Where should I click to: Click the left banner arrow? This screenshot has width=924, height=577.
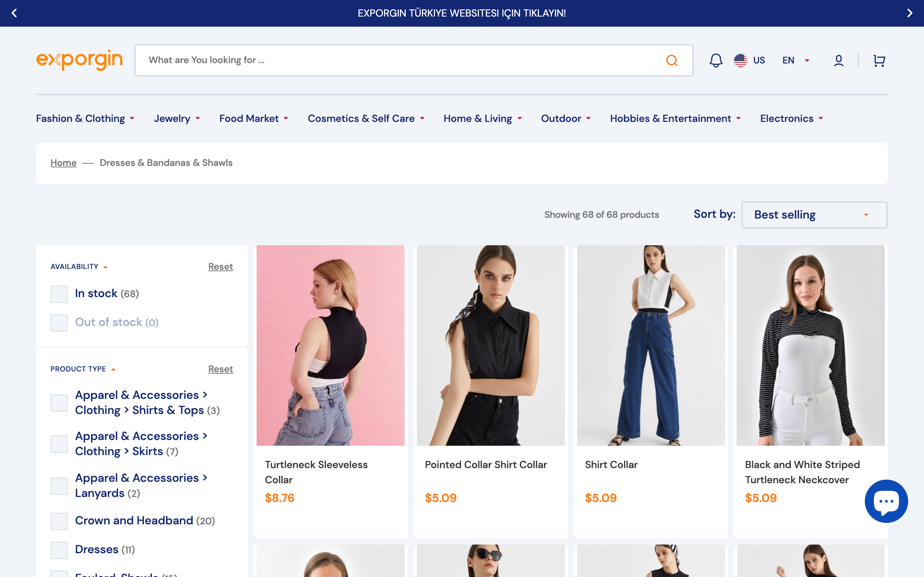(x=14, y=13)
